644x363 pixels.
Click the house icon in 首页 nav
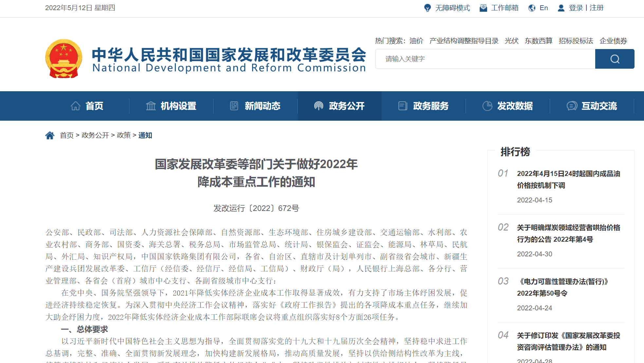pos(76,106)
